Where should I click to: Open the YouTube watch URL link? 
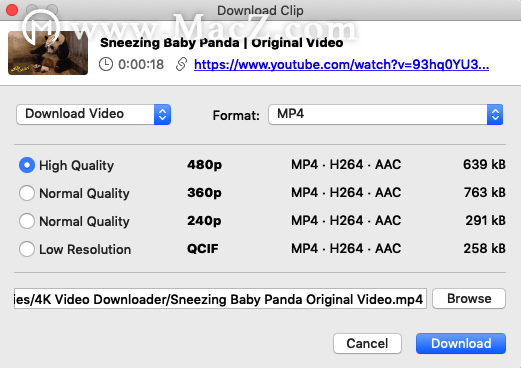[x=341, y=64]
